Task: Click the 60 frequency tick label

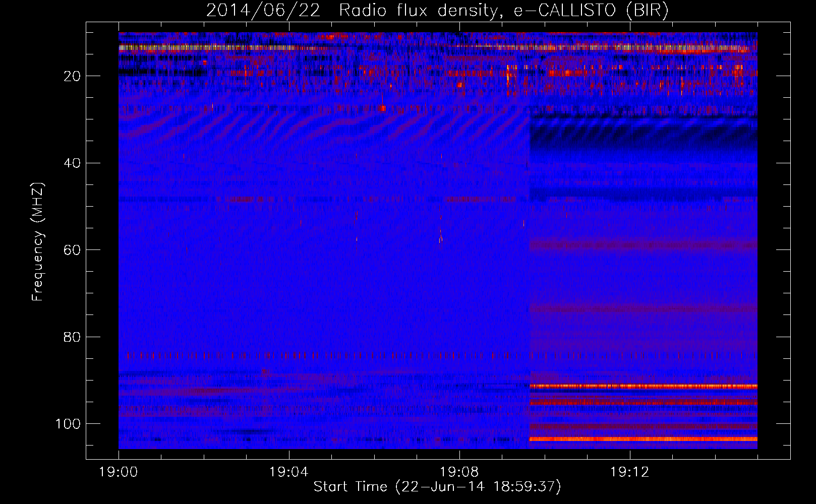Action: (x=73, y=250)
